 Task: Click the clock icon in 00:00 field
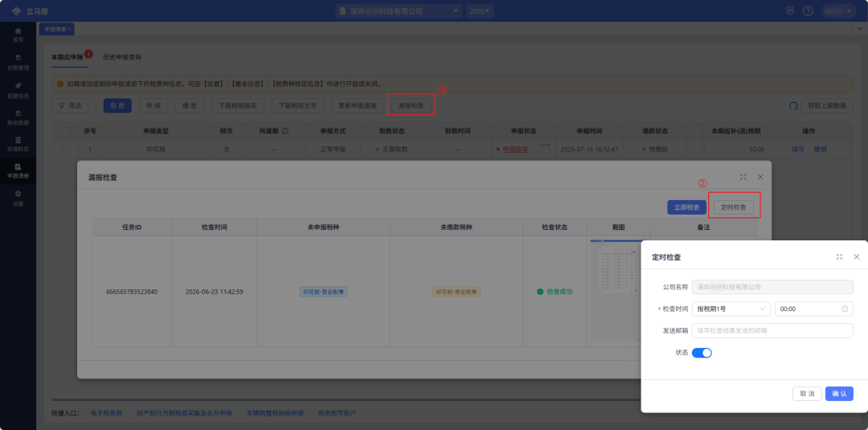(x=845, y=309)
